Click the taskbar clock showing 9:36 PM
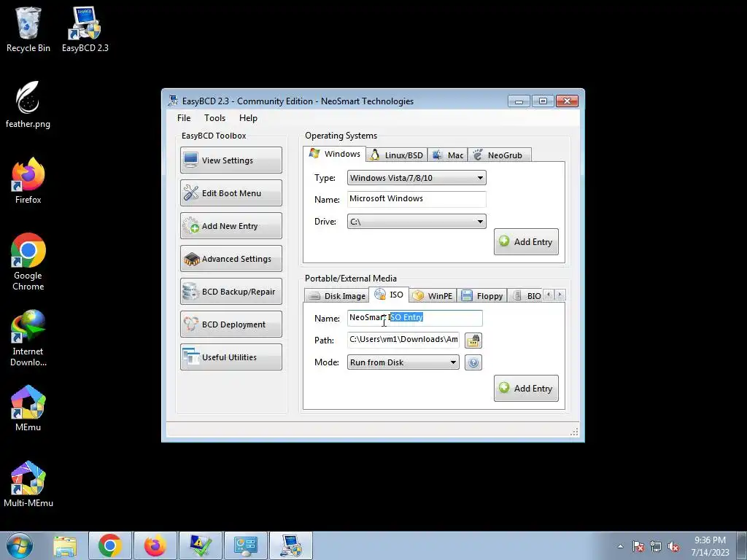The image size is (747, 560). (710, 546)
